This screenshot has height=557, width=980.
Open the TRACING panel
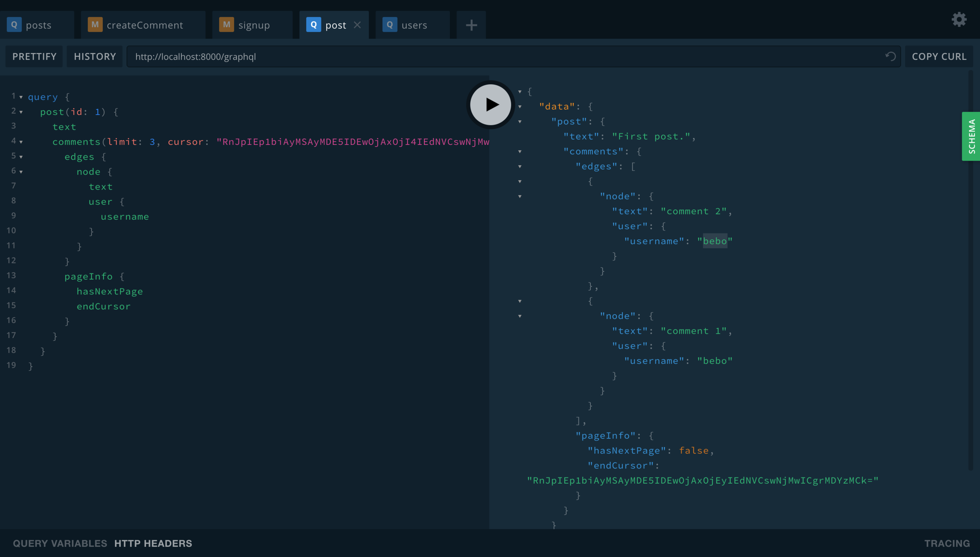[x=947, y=543]
